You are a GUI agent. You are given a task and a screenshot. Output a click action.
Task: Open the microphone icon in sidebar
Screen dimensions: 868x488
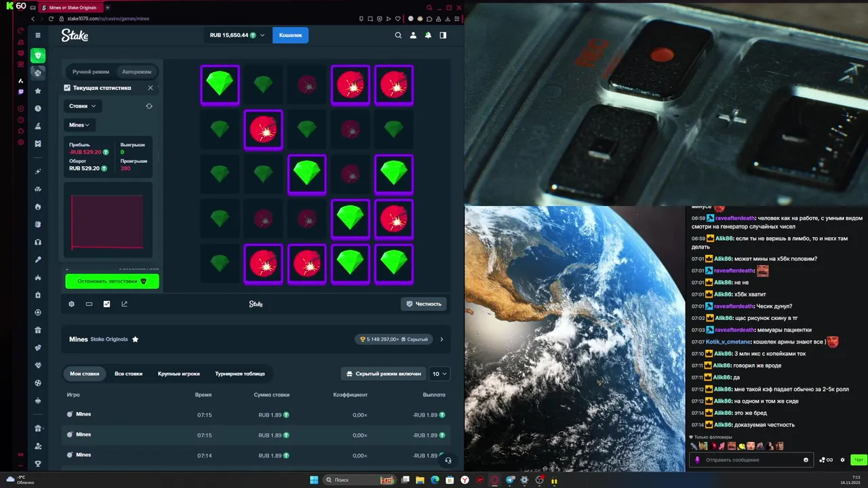38,260
